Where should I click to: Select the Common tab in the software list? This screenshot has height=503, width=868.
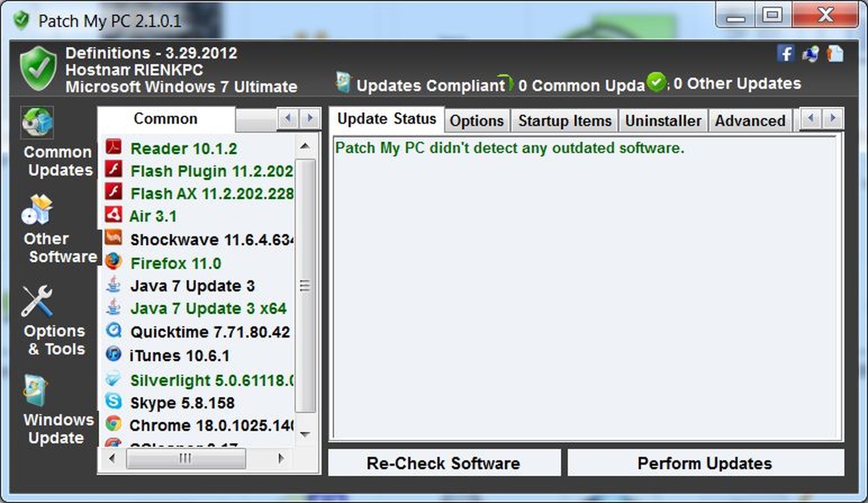tap(165, 119)
